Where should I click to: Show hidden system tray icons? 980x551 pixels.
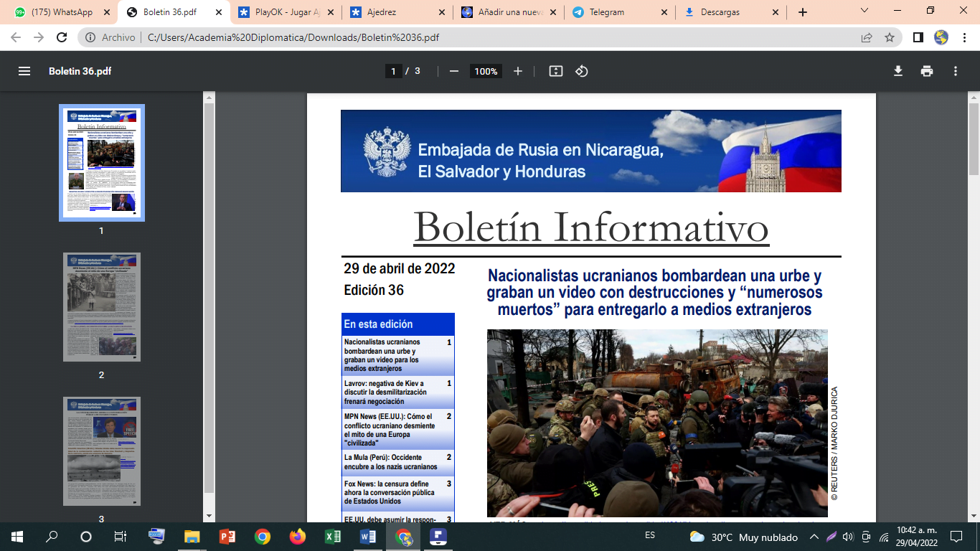point(814,537)
